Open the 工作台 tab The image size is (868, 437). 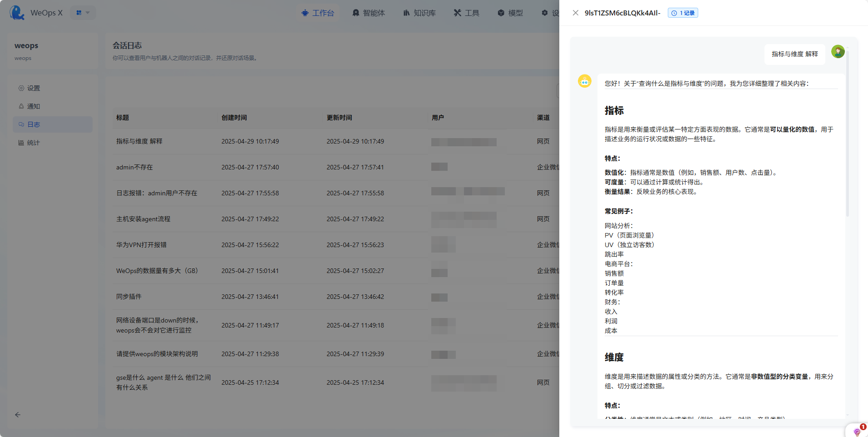[318, 13]
